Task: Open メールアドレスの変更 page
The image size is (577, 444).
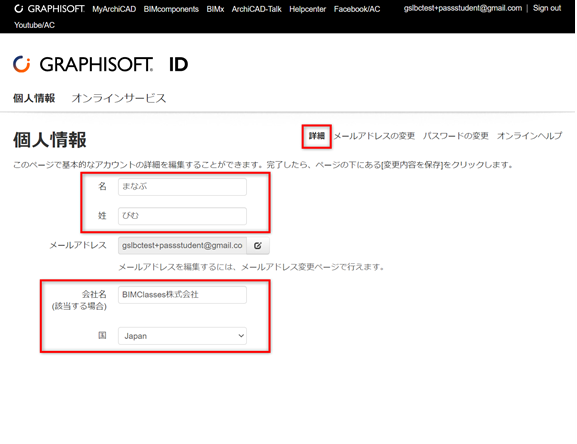Action: tap(374, 136)
